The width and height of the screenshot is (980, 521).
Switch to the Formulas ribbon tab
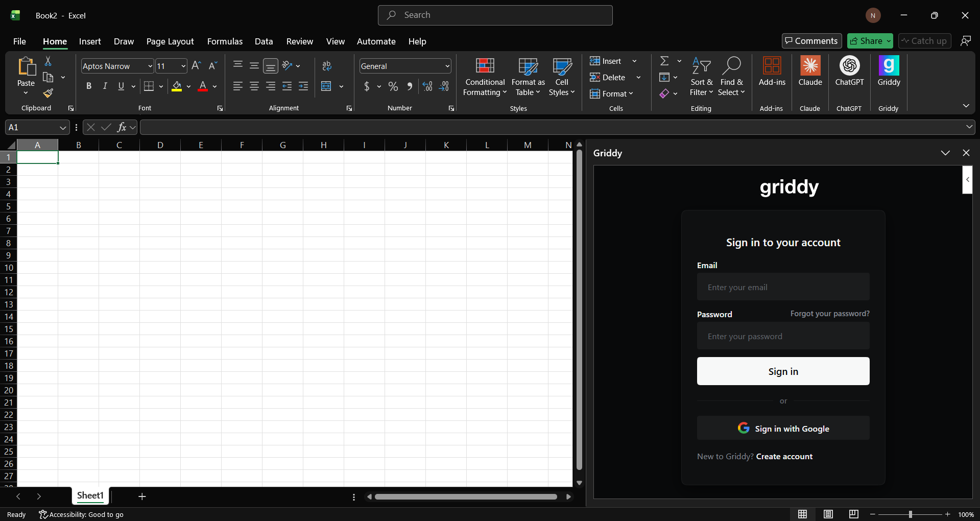click(x=225, y=41)
